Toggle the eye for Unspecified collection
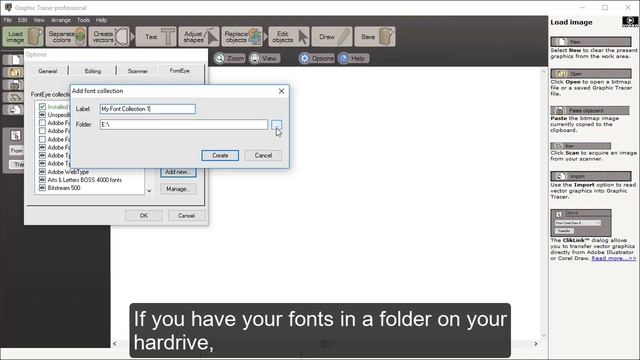Image resolution: width=640 pixels, height=360 pixels. (42, 115)
